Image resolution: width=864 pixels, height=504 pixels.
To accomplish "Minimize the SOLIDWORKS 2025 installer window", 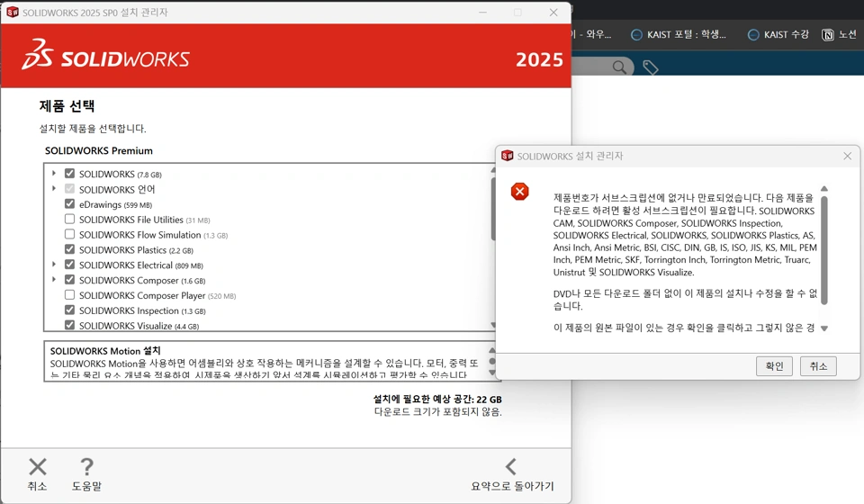I will pyautogui.click(x=482, y=12).
